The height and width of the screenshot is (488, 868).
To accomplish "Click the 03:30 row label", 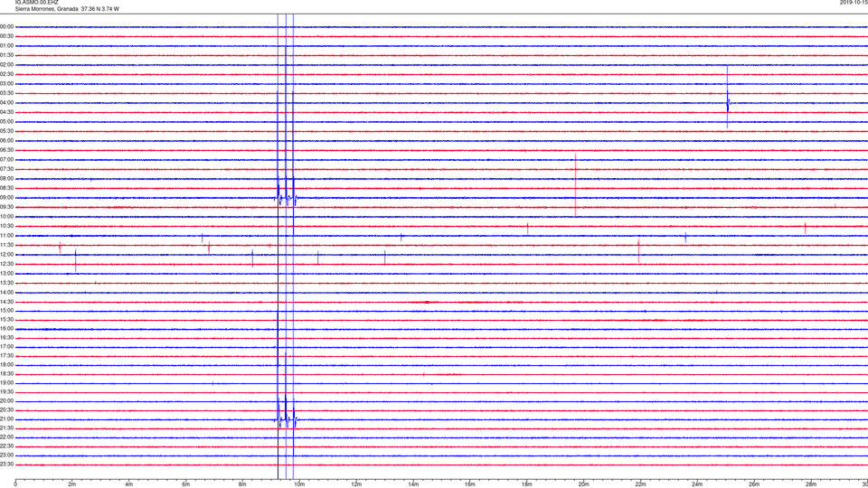I will tap(6, 93).
